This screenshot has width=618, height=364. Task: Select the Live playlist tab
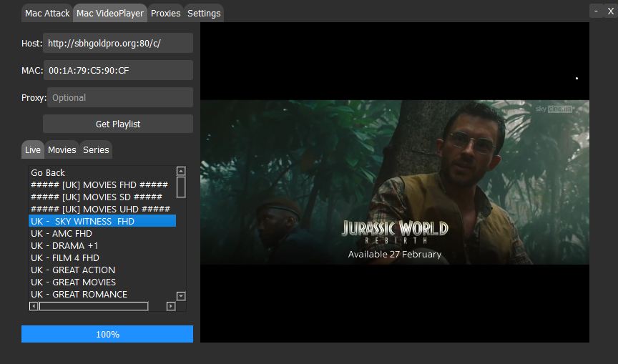[33, 149]
